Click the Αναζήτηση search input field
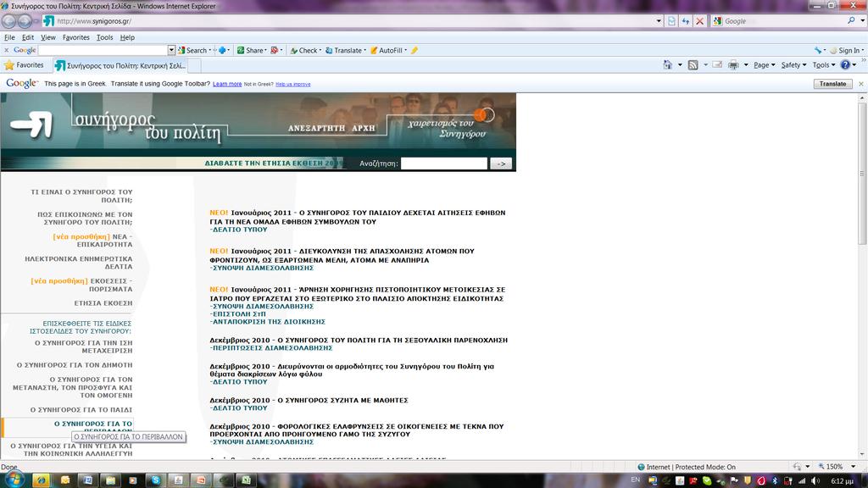868x488 pixels. [444, 164]
